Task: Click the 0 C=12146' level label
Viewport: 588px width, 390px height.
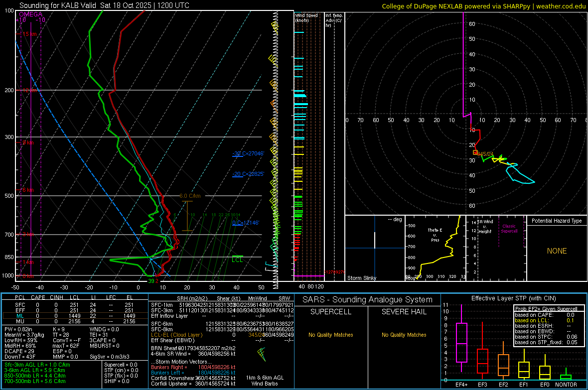Action: pos(246,223)
